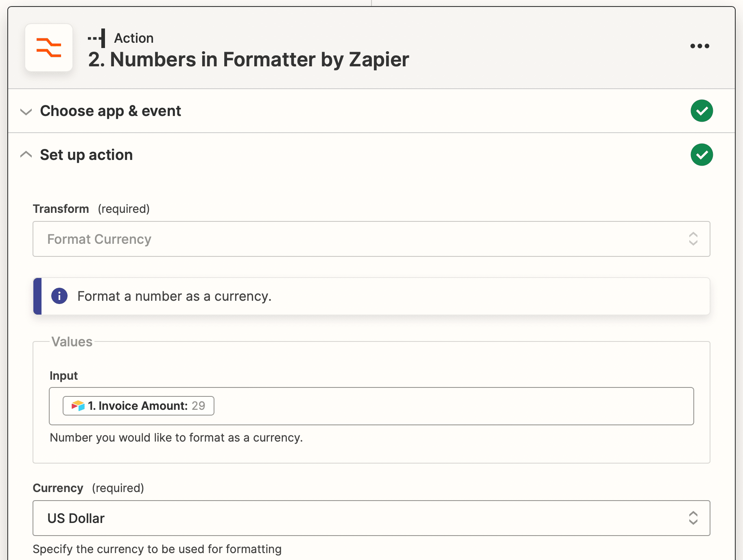
Task: Click empty space inside the Input field
Action: tap(448, 406)
